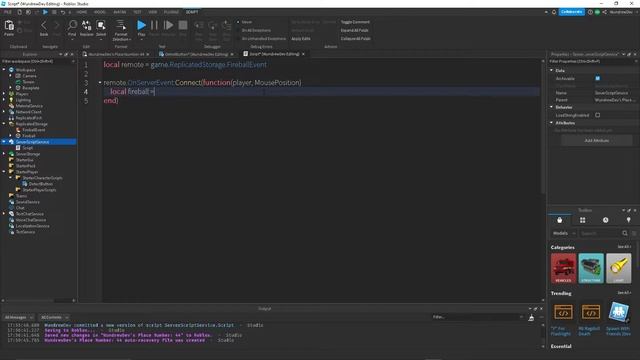
Task: Click the output clear broom icon
Action: point(531,317)
